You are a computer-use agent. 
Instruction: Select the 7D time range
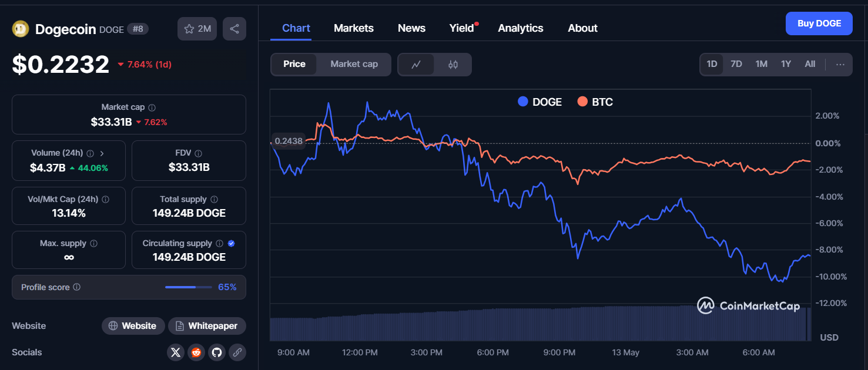[736, 64]
